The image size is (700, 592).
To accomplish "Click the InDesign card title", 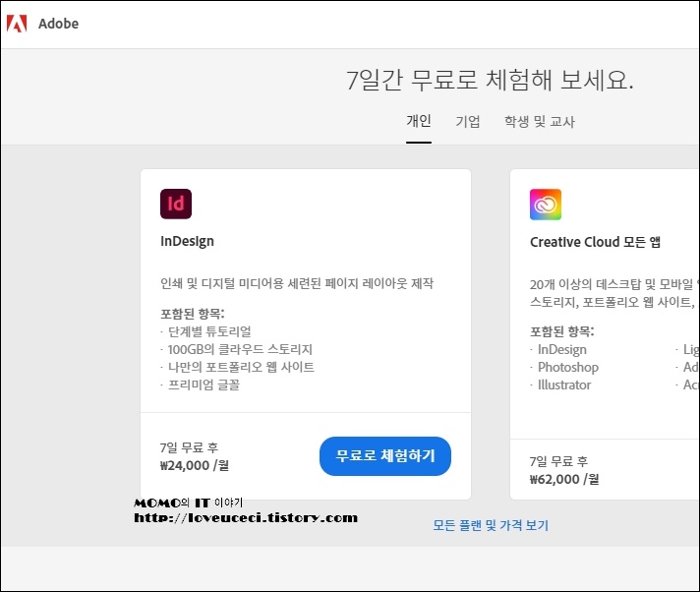I will [x=187, y=241].
